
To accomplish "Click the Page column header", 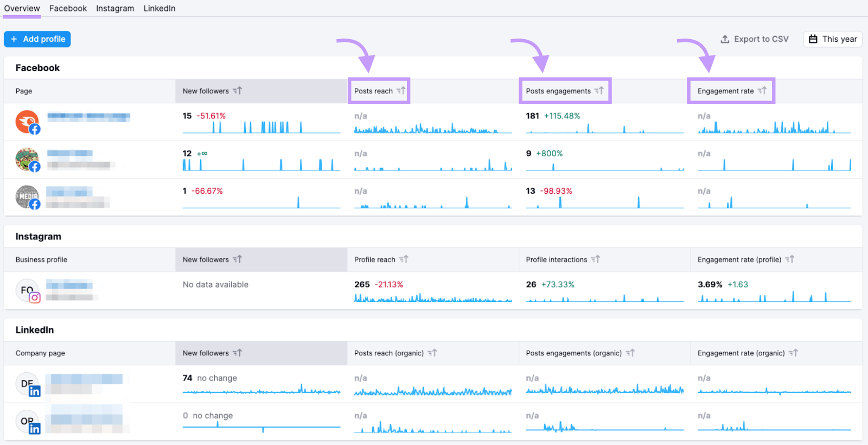I will (23, 91).
